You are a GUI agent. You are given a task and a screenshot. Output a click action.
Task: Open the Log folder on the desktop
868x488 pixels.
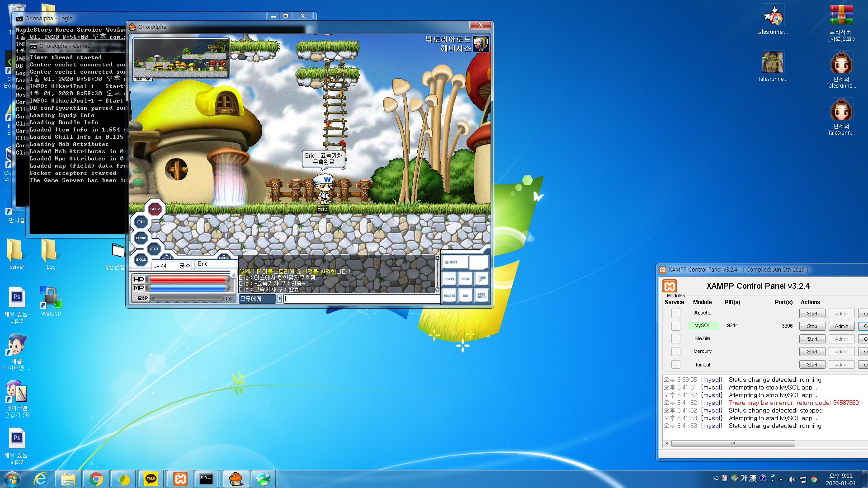tap(51, 254)
